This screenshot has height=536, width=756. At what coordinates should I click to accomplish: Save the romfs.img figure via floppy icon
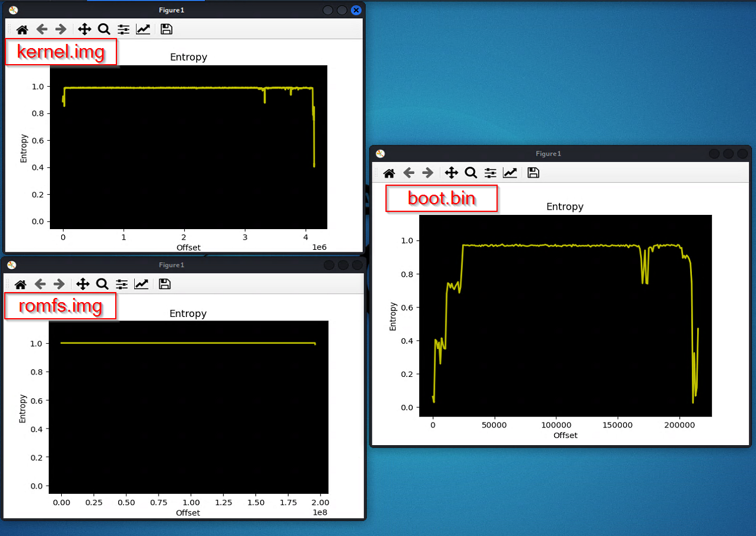click(165, 284)
